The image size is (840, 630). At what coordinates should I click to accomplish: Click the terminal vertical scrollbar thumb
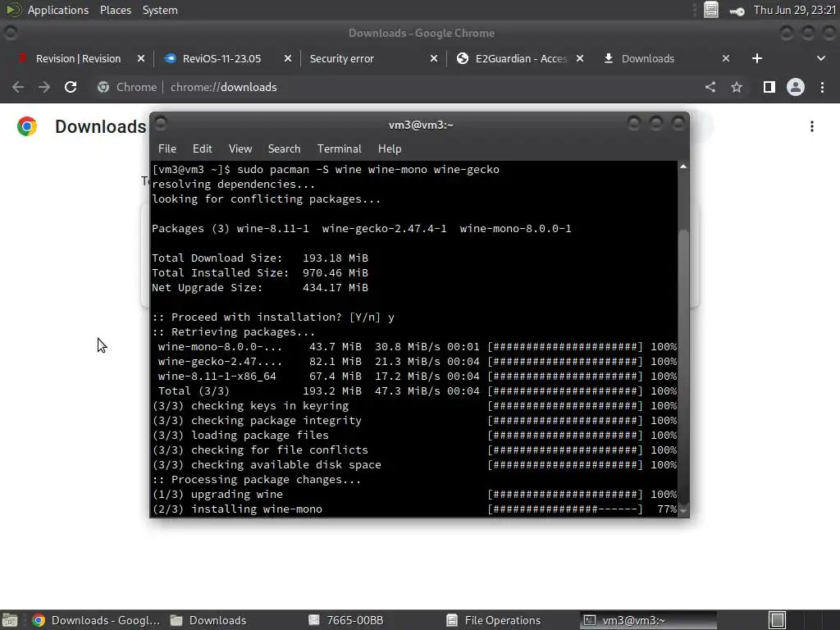[683, 367]
